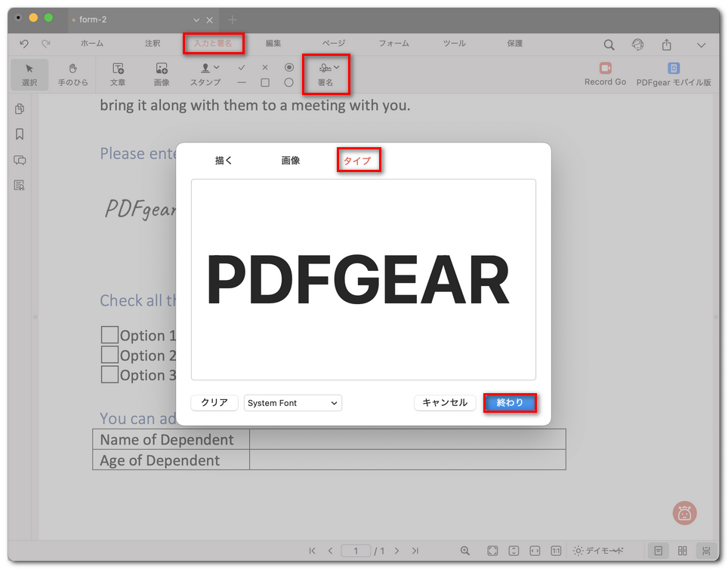Click the undo arrow icon
Image resolution: width=728 pixels, height=569 pixels.
(x=24, y=44)
